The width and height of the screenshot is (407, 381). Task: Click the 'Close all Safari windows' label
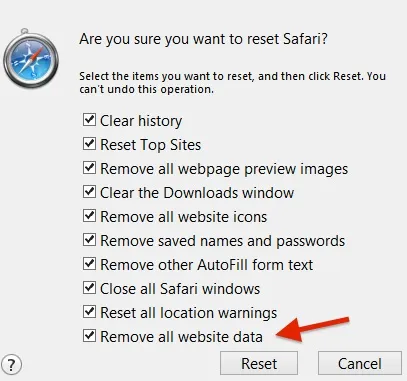point(180,288)
